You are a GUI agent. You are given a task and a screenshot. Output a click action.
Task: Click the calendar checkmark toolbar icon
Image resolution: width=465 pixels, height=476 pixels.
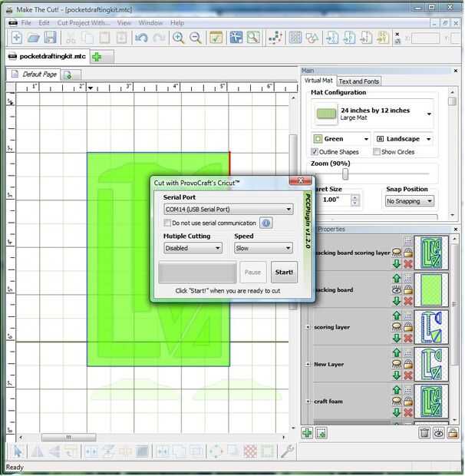point(216,38)
